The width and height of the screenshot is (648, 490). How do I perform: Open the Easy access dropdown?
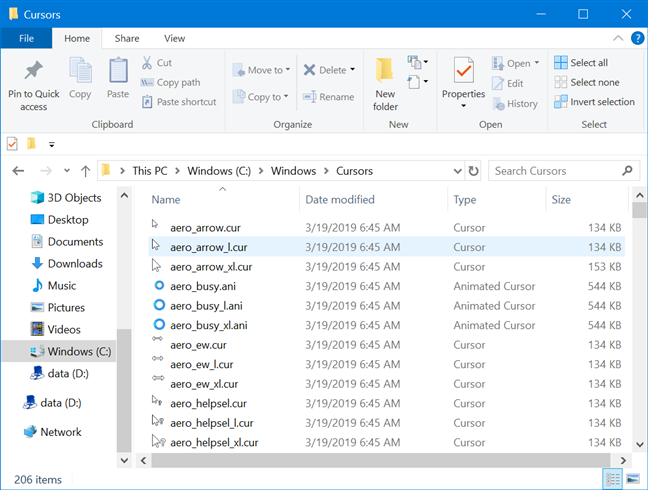coord(418,82)
